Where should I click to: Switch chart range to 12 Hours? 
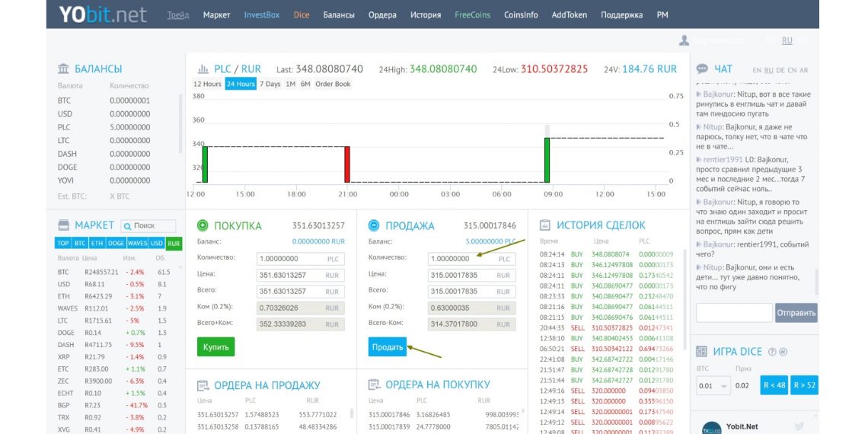(207, 84)
